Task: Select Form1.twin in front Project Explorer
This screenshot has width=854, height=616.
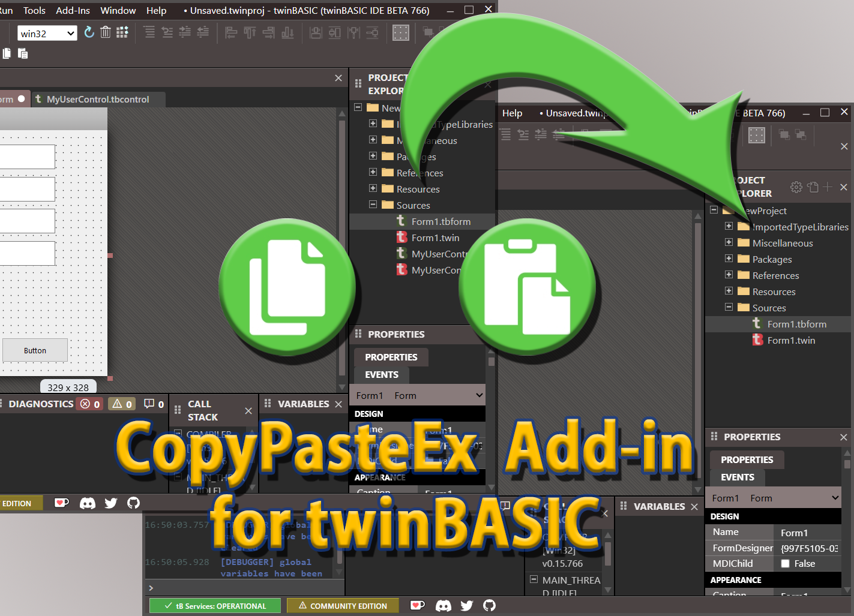Action: point(791,340)
